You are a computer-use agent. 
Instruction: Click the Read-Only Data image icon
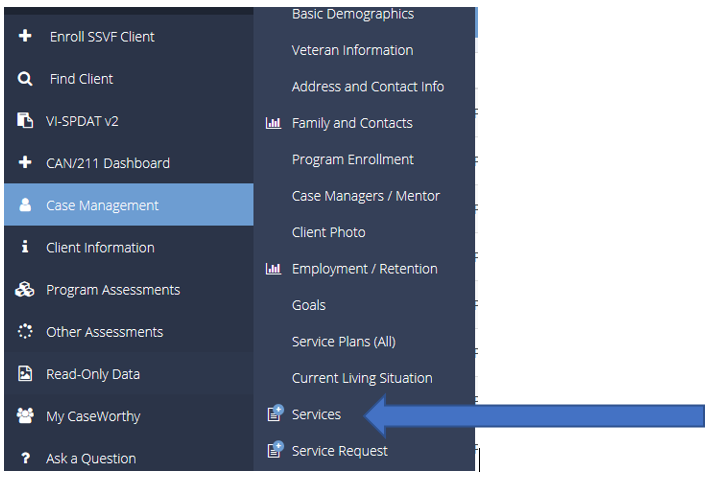[26, 374]
